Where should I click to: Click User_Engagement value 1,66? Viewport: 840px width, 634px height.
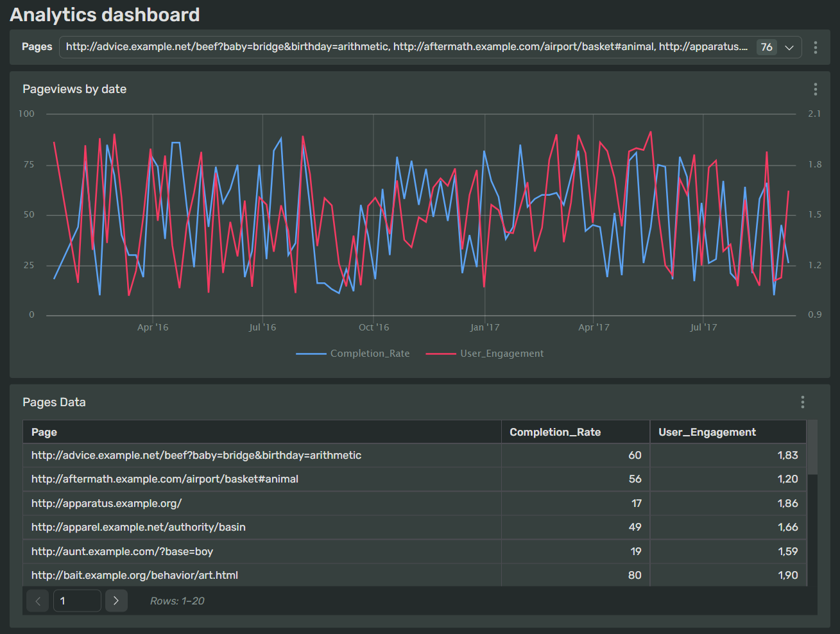click(x=787, y=527)
